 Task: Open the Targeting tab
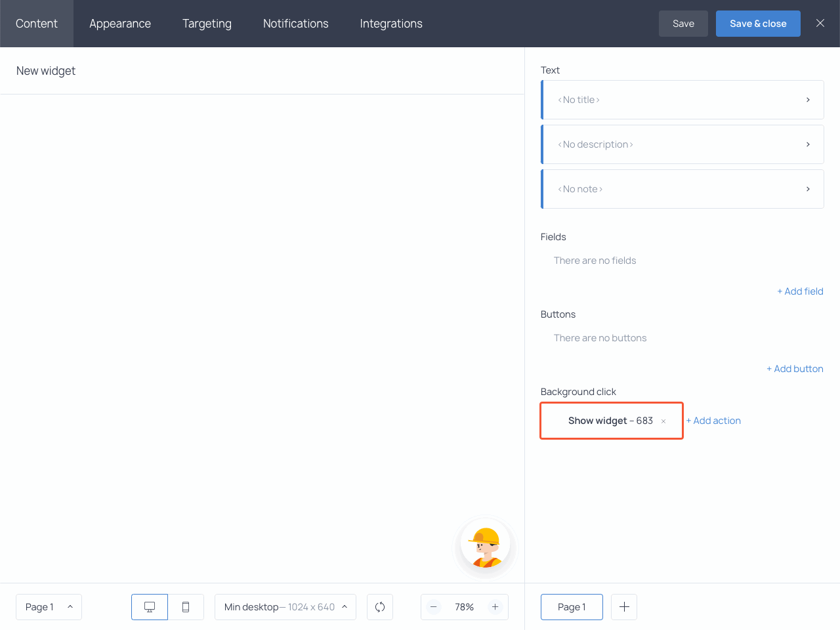point(207,24)
